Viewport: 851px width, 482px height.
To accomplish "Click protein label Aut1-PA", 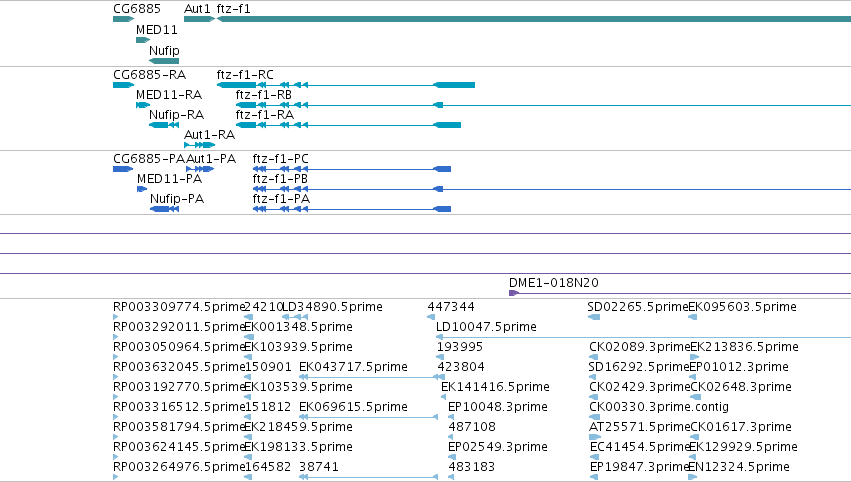I will click(211, 159).
